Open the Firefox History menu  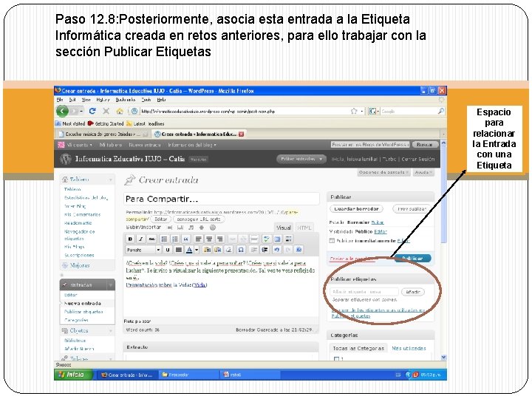(x=103, y=100)
